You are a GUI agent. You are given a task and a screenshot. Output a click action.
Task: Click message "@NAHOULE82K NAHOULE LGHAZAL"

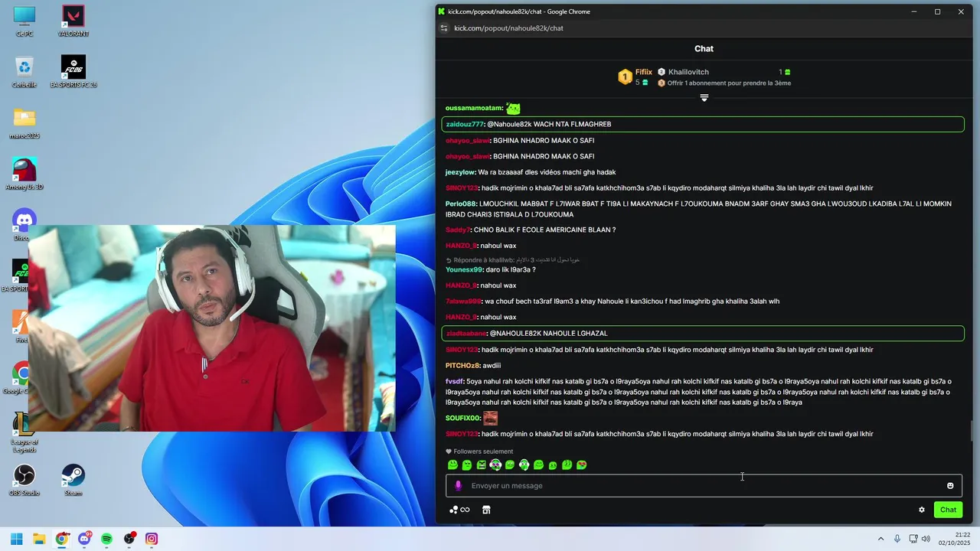click(x=548, y=334)
